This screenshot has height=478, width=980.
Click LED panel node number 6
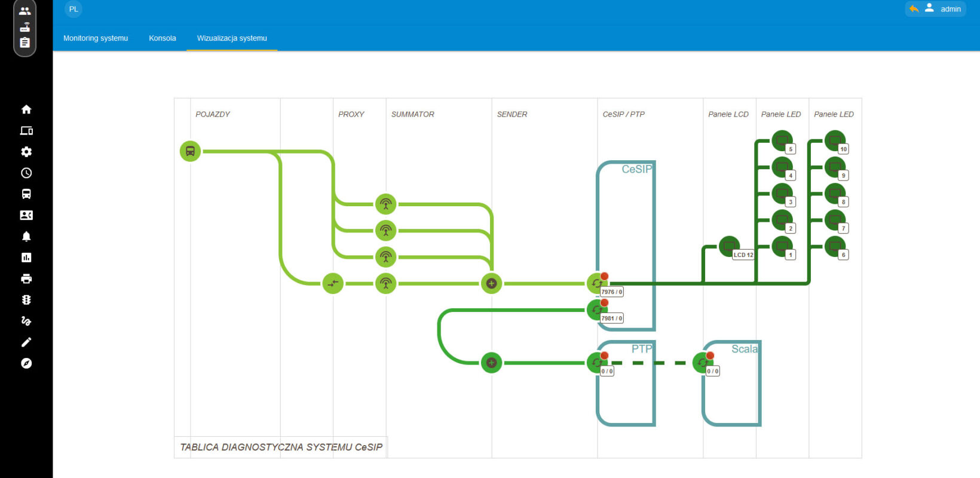click(x=835, y=246)
